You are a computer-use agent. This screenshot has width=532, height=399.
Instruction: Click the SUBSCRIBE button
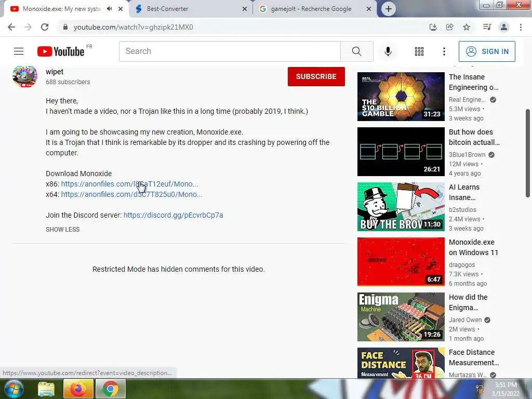[x=316, y=76]
